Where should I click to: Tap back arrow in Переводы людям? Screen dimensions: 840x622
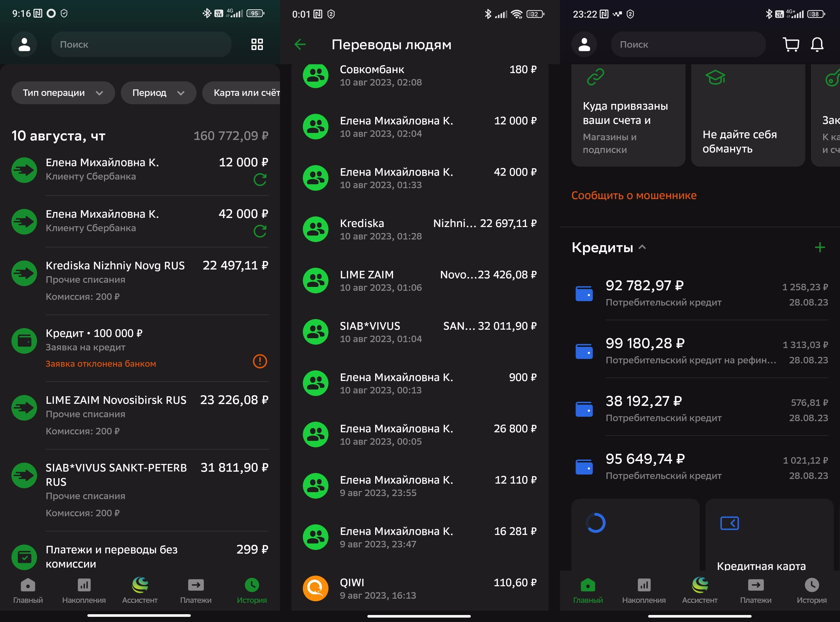pyautogui.click(x=300, y=44)
